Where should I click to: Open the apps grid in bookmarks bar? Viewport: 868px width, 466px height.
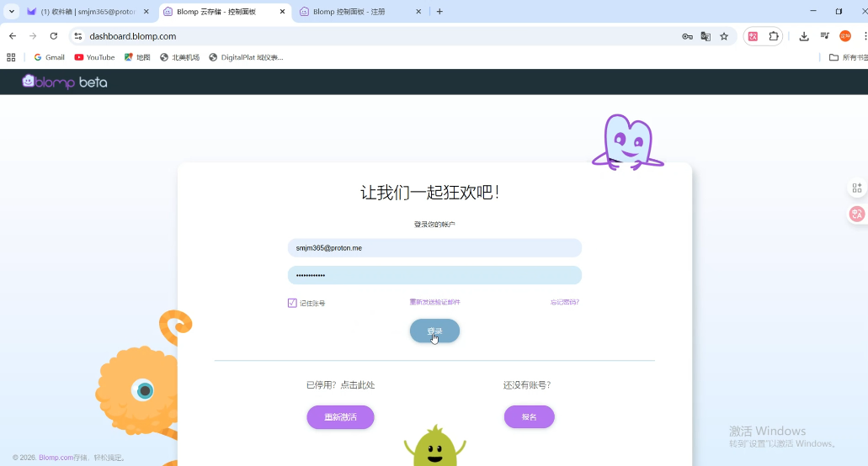pyautogui.click(x=11, y=57)
